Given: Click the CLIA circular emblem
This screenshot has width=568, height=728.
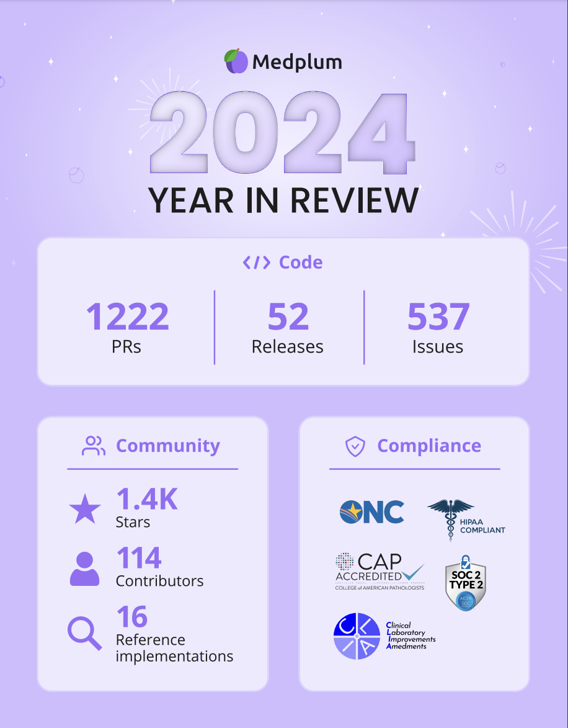Looking at the screenshot, I should tap(357, 636).
